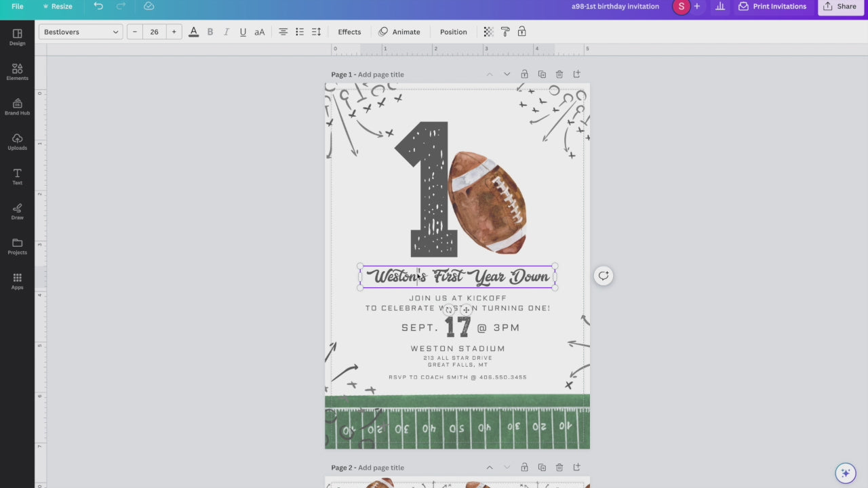Open the text color picker

(x=193, y=32)
